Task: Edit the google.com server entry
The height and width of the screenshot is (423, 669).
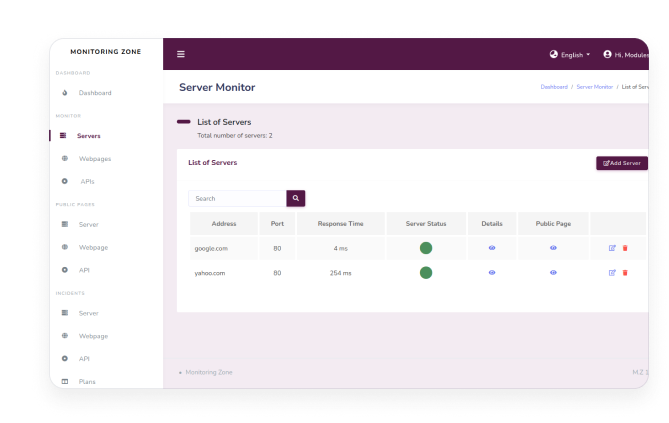Action: [x=612, y=247]
